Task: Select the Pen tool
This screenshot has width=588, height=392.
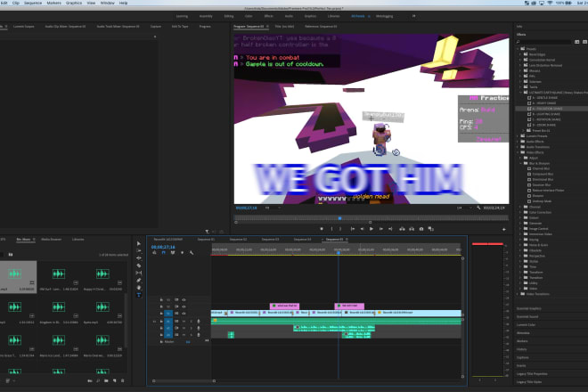Action: tap(139, 281)
